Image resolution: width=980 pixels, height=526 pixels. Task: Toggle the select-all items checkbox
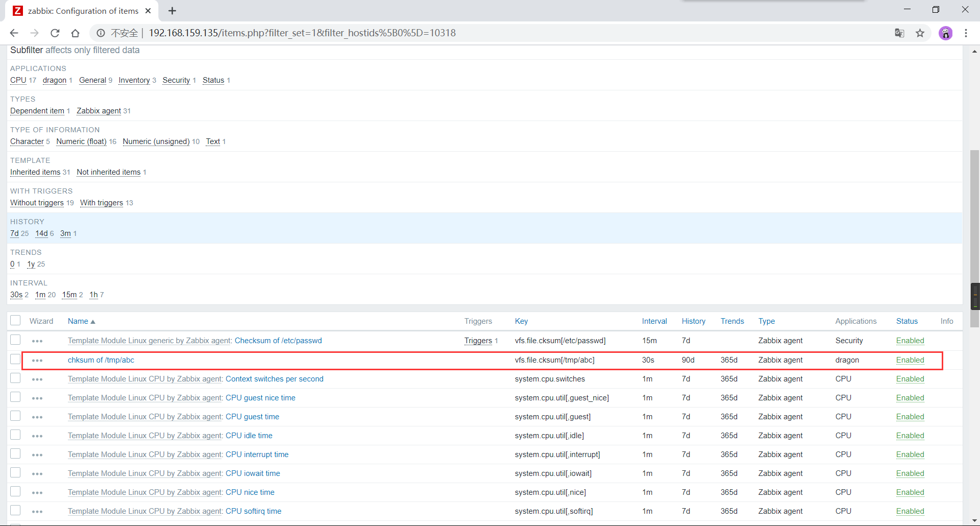coord(15,320)
